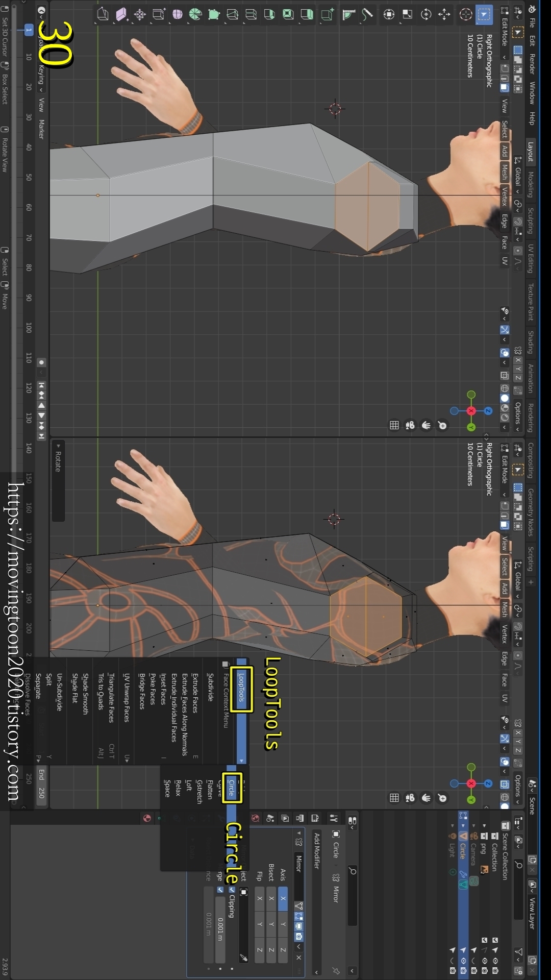This screenshot has height=980, width=551.
Task: Select the Rotate tool in toolbar
Action: point(426,14)
